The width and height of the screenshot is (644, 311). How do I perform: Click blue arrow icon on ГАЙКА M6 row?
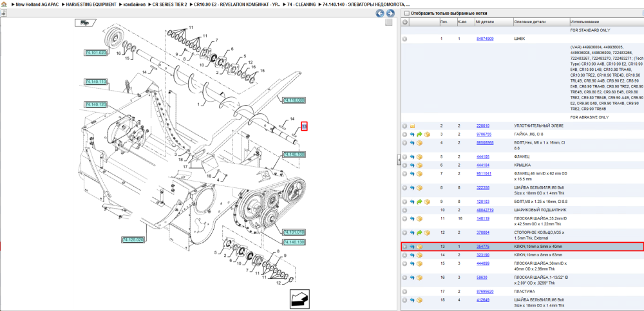[412, 135]
